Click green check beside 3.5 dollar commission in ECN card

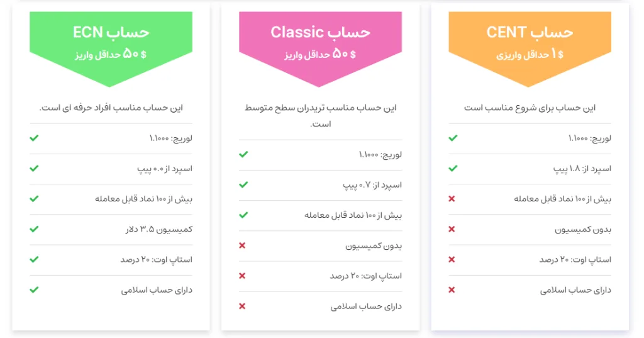click(34, 229)
